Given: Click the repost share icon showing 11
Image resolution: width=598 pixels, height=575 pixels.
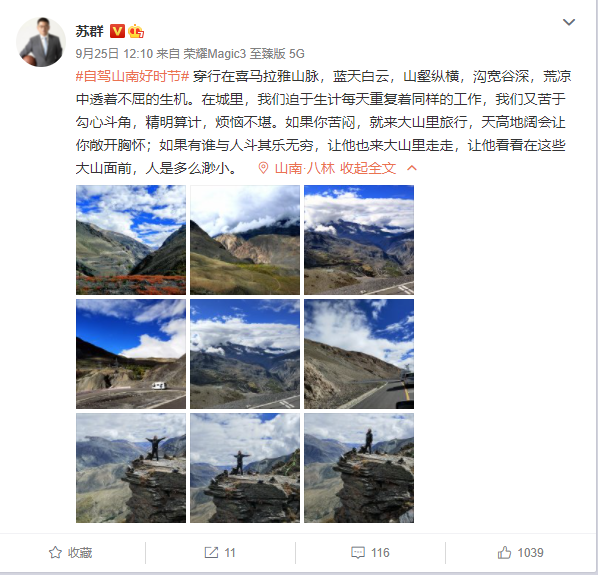Looking at the screenshot, I should [x=211, y=553].
